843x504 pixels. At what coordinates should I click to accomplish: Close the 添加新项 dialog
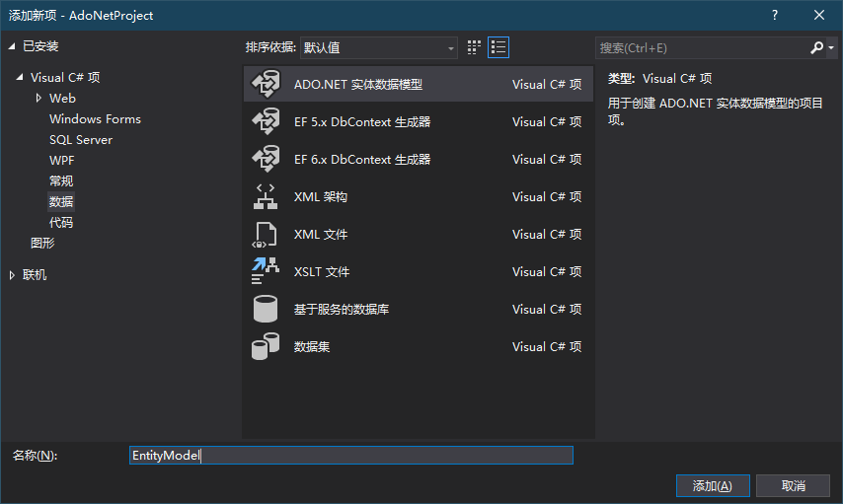click(x=818, y=15)
